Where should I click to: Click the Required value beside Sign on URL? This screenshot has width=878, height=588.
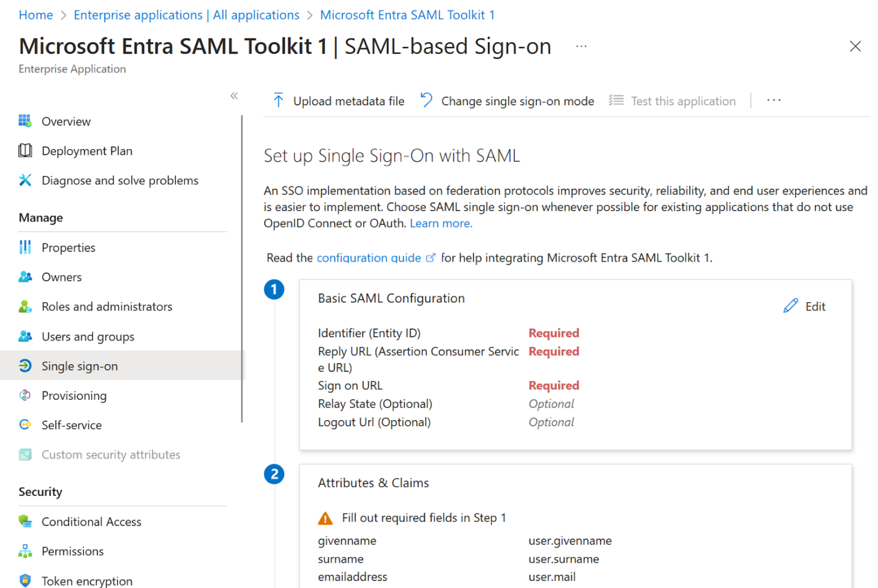(554, 385)
